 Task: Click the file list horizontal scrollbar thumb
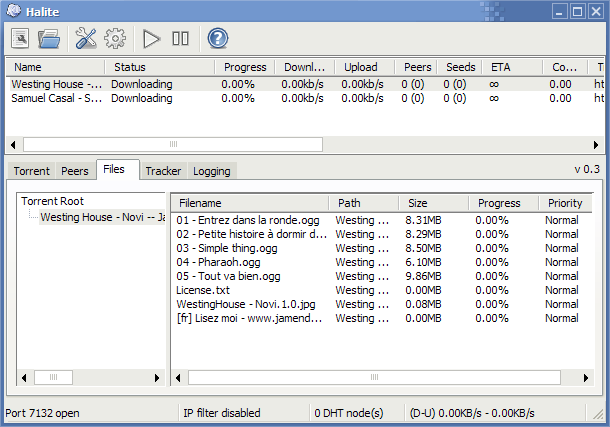pyautogui.click(x=374, y=377)
